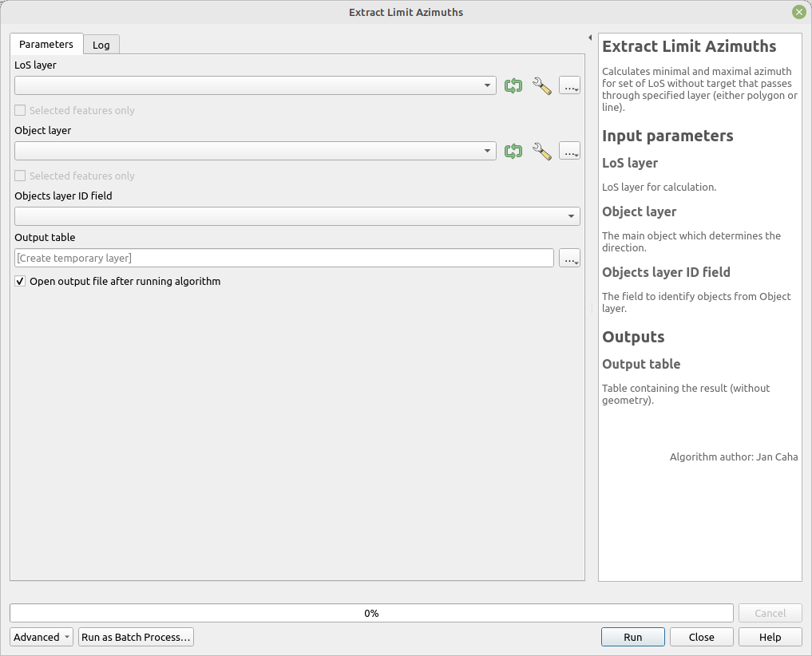Click the iterate icon for Object layer
The width and height of the screenshot is (812, 656).
coord(513,151)
